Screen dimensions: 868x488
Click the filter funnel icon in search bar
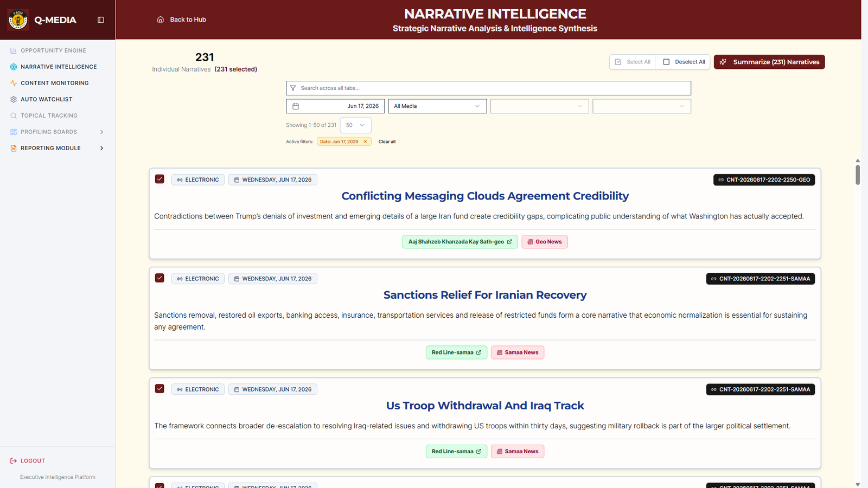(293, 88)
